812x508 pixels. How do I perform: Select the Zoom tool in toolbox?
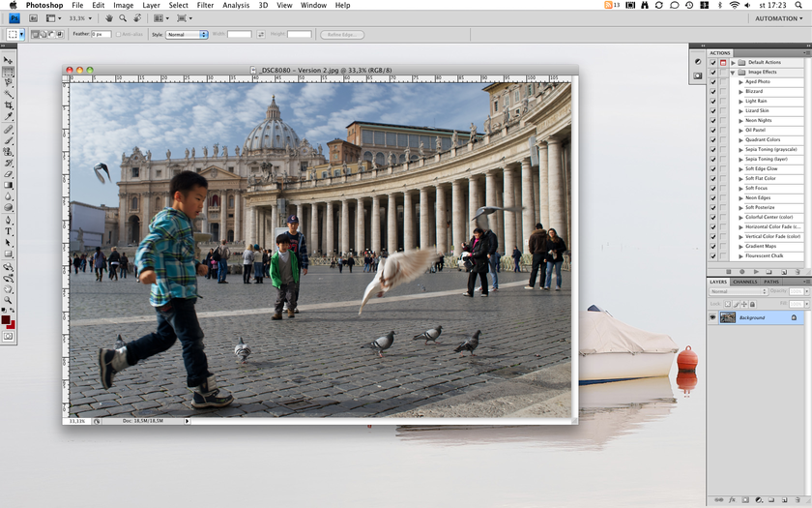point(9,300)
